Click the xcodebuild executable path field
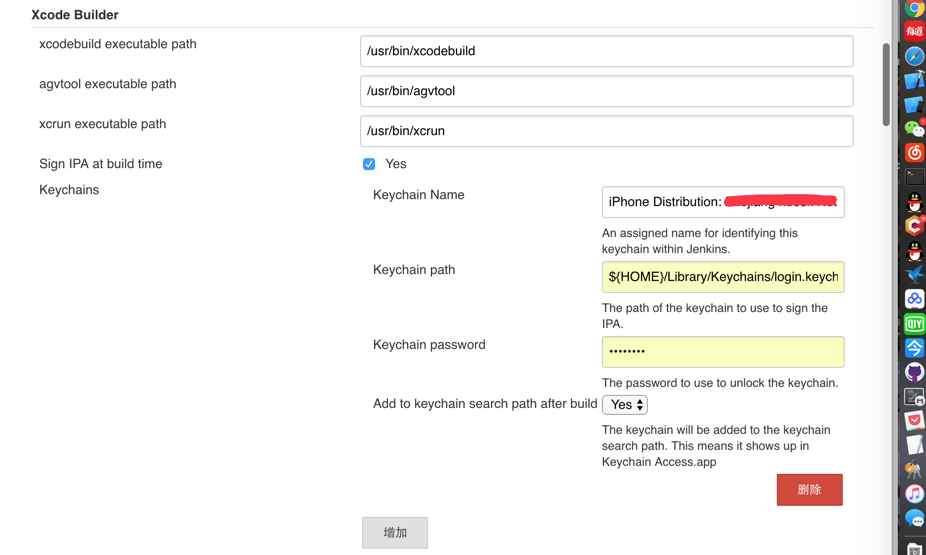 [x=606, y=51]
